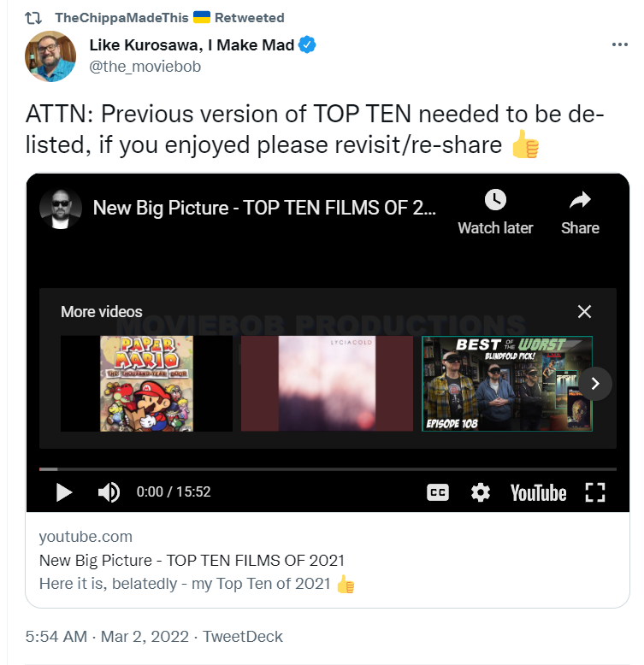Open the tweet's three-dot more menu

click(619, 44)
